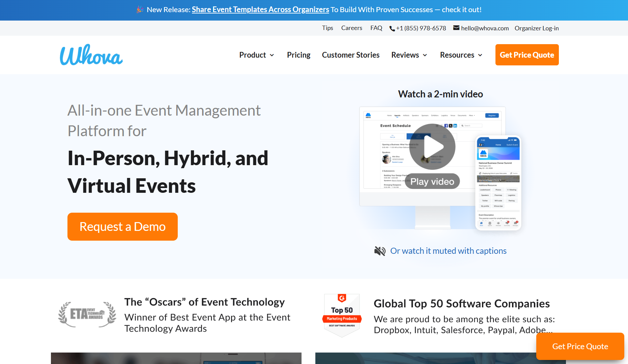Open the Careers link
Image resolution: width=628 pixels, height=364 pixels.
coord(352,28)
